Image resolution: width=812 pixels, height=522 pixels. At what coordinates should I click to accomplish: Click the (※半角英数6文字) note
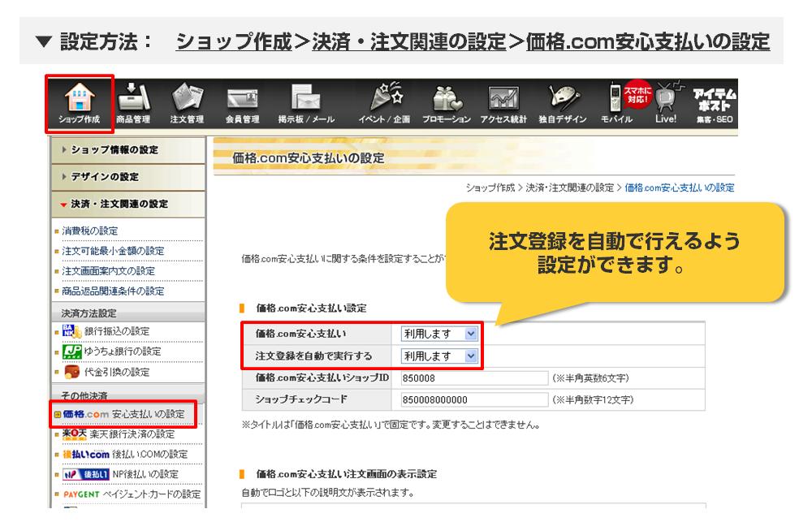[x=590, y=378]
